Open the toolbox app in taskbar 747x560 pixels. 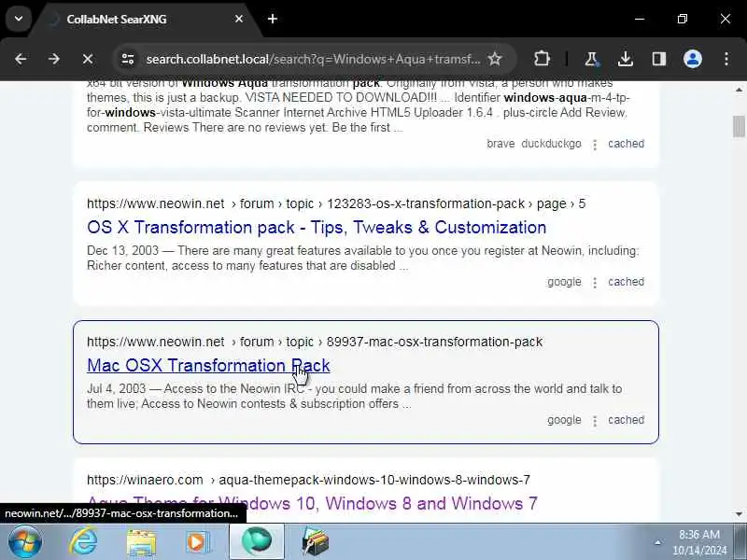[315, 542]
